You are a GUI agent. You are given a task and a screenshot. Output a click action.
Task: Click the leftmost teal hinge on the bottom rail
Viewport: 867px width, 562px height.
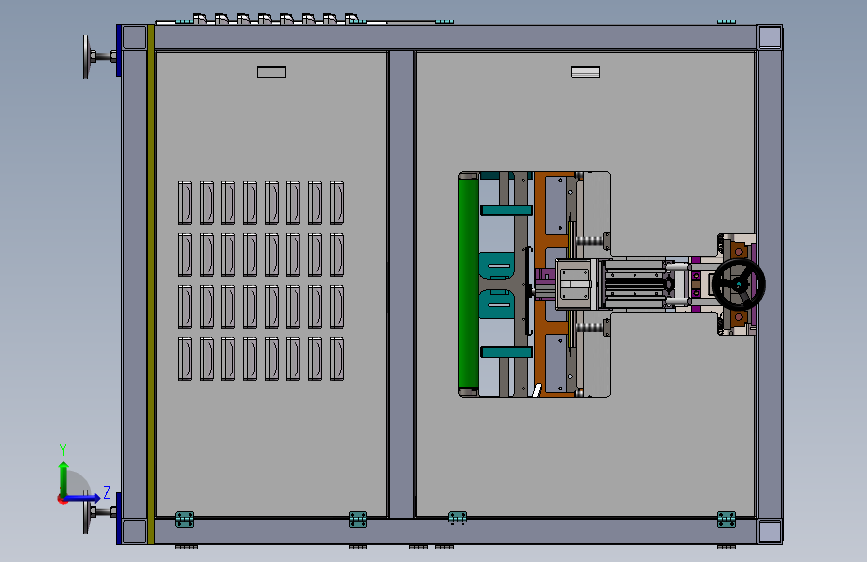coord(185,519)
